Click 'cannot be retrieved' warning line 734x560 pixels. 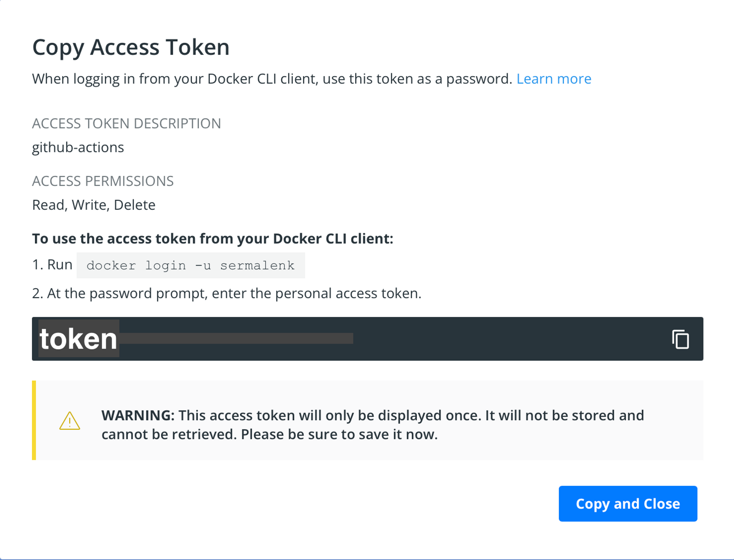[269, 434]
